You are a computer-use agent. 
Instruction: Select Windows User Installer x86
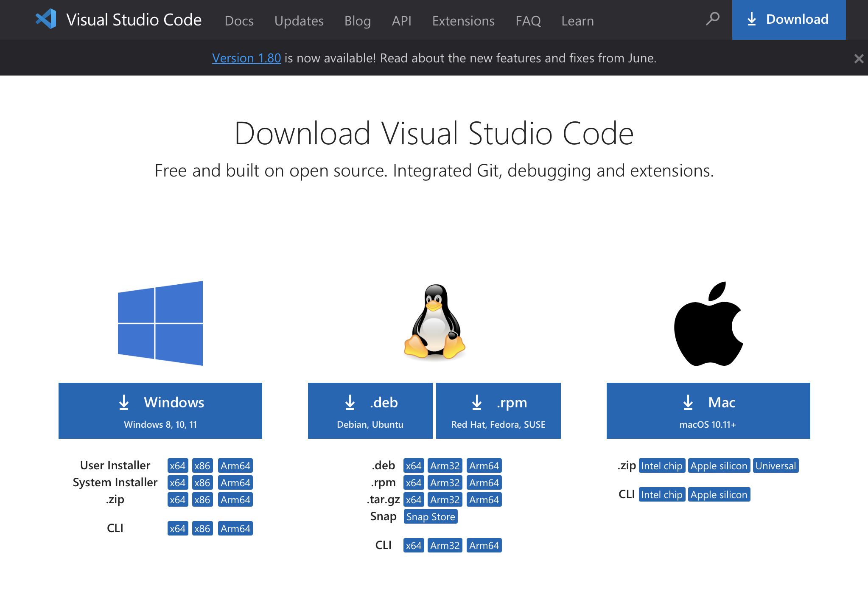(x=202, y=466)
